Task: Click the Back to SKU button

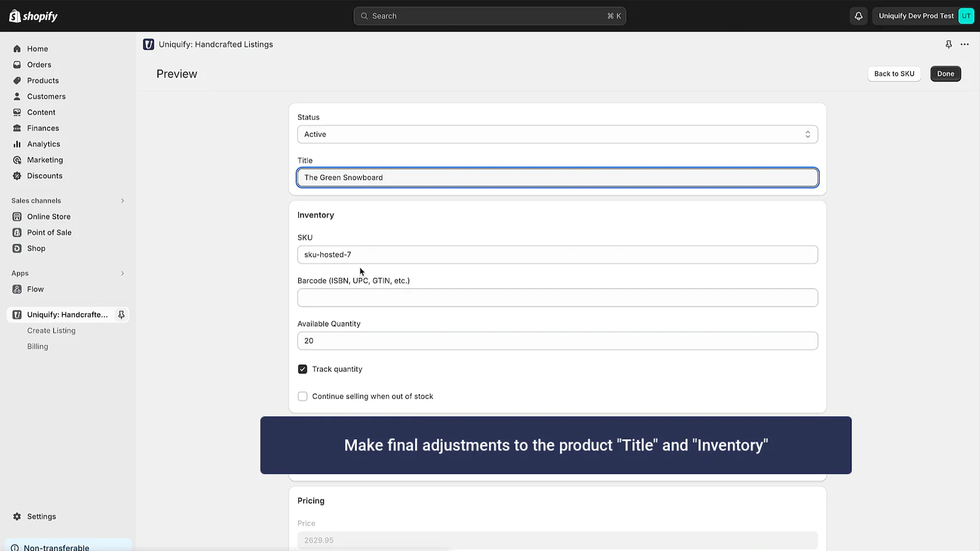Action: point(894,73)
